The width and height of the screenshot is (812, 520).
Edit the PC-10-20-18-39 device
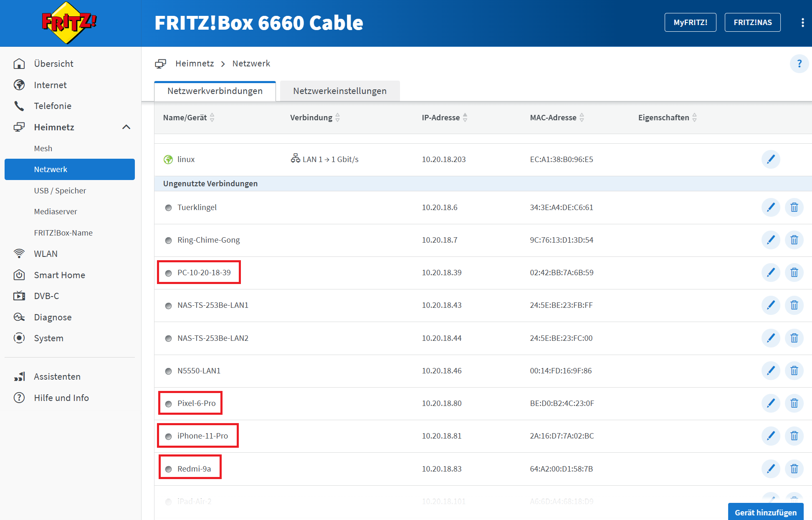[771, 272]
